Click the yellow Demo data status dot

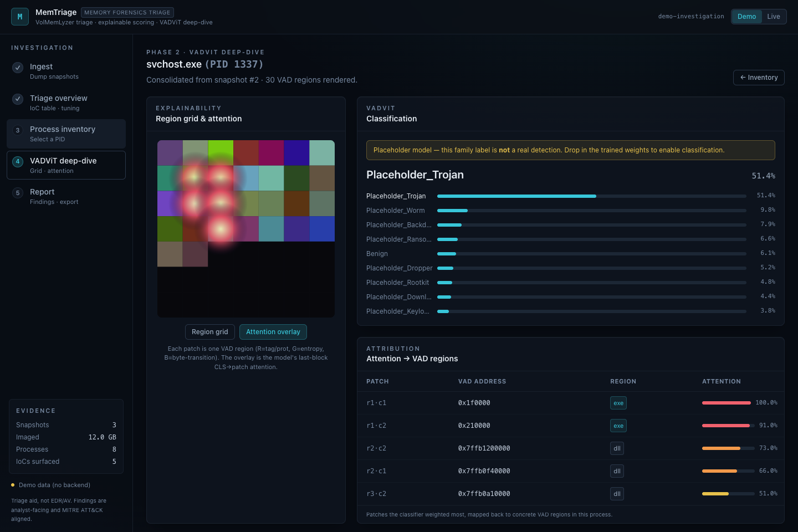pos(13,485)
